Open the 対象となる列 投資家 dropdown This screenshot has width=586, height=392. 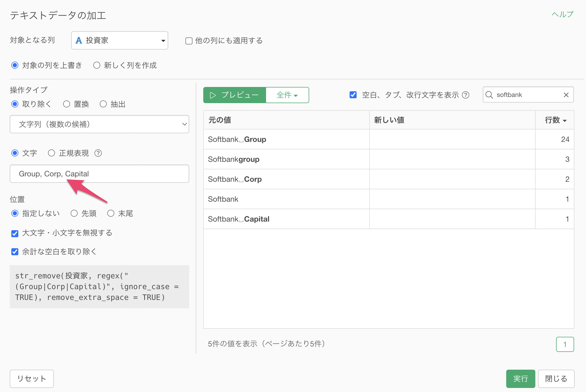pos(120,40)
